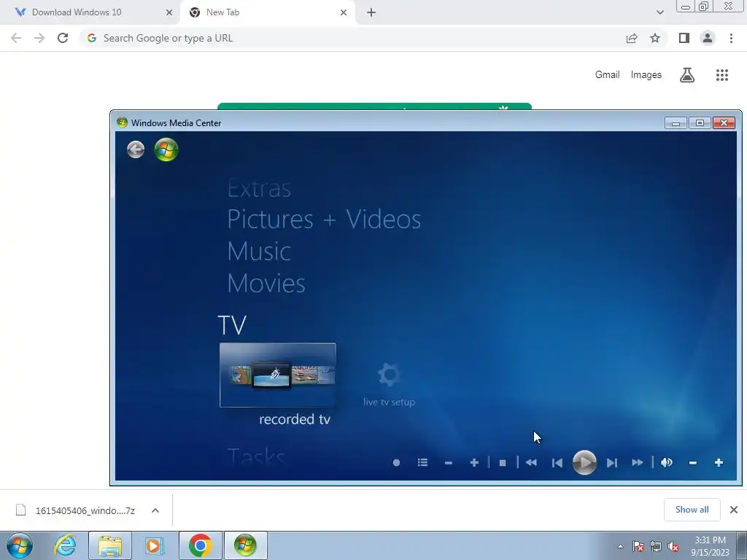
Task: Select the Movies menu entry
Action: pos(266,284)
